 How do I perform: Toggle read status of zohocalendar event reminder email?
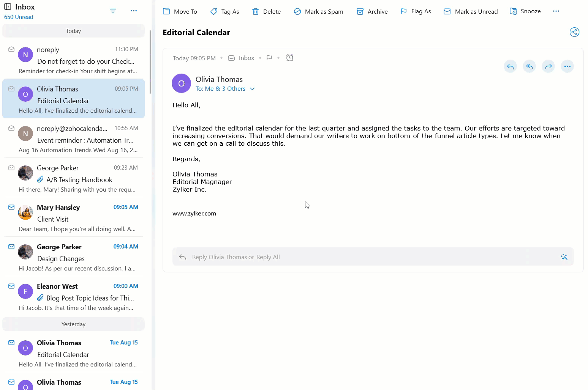click(11, 128)
